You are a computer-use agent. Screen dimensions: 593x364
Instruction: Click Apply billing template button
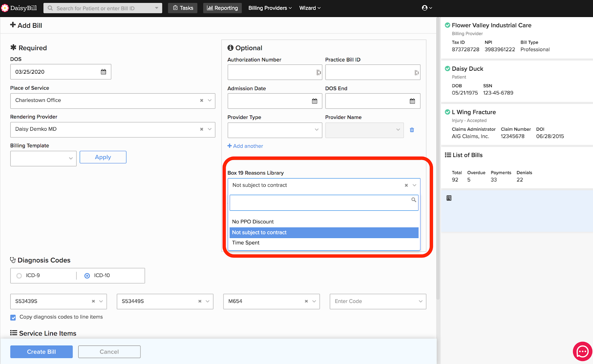103,157
